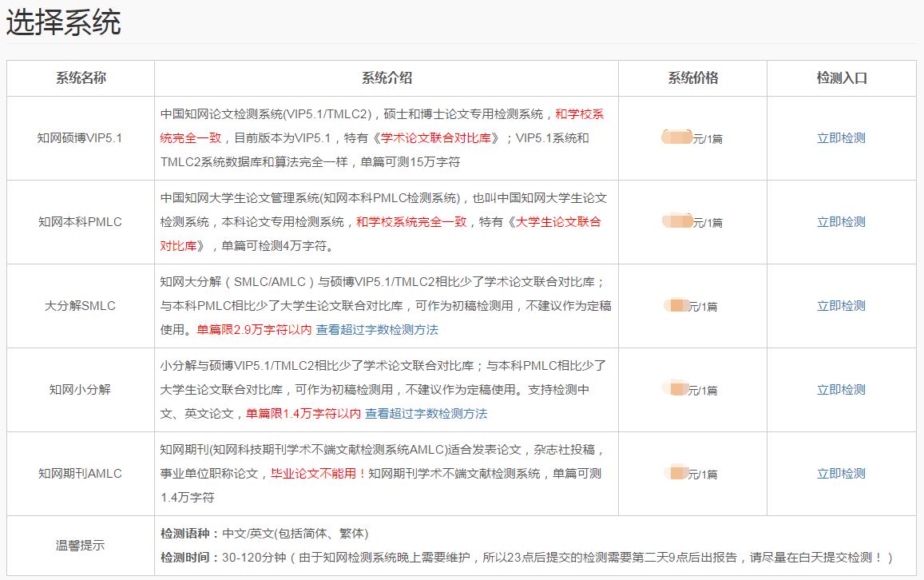
Task: Click the 系统名称 column header
Action: tap(81, 77)
